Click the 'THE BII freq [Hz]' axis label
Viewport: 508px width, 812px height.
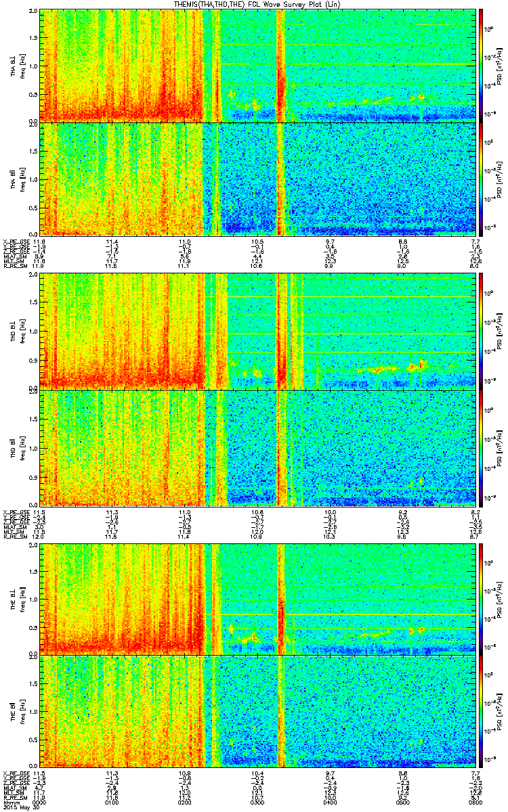coord(18,712)
